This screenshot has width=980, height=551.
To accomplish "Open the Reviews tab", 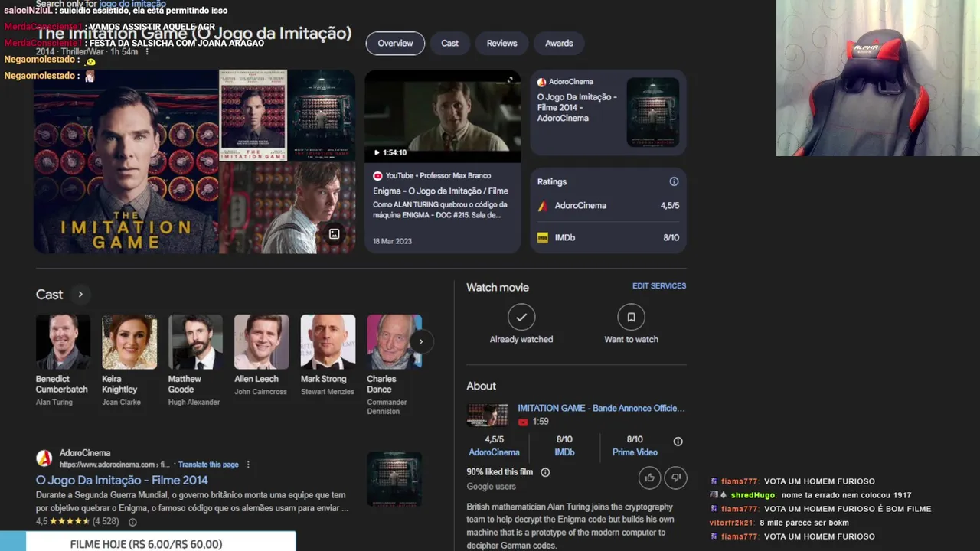I will pos(501,44).
